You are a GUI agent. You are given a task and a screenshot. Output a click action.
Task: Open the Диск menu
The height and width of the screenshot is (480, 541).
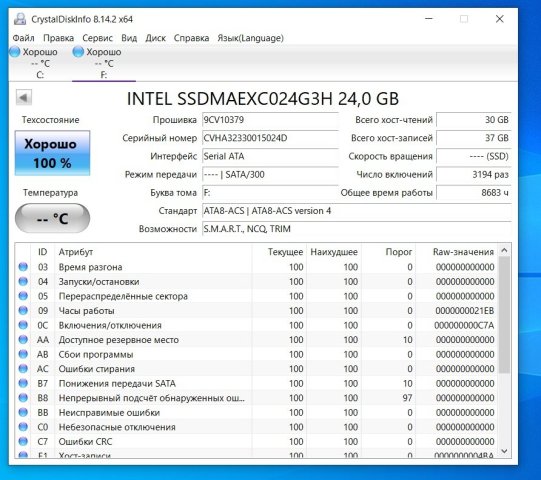[155, 38]
